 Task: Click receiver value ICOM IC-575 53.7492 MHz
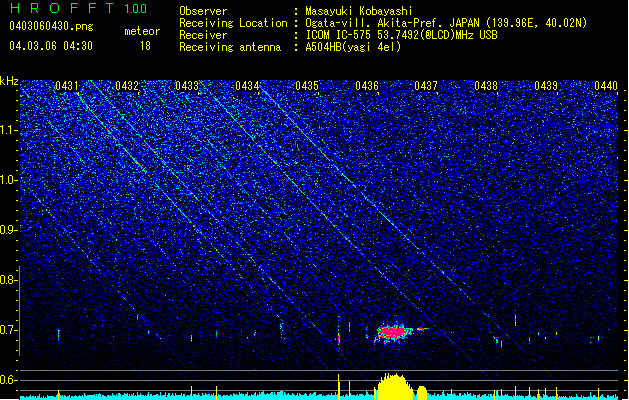tap(401, 35)
